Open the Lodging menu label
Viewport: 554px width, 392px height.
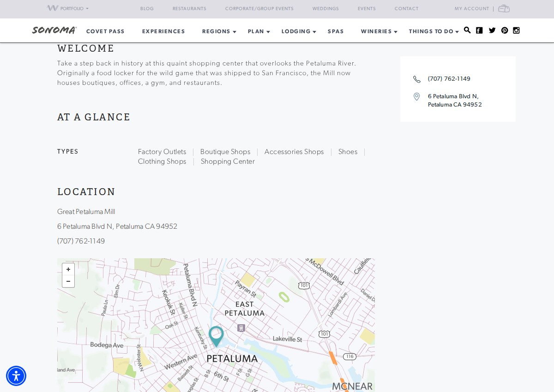click(296, 31)
